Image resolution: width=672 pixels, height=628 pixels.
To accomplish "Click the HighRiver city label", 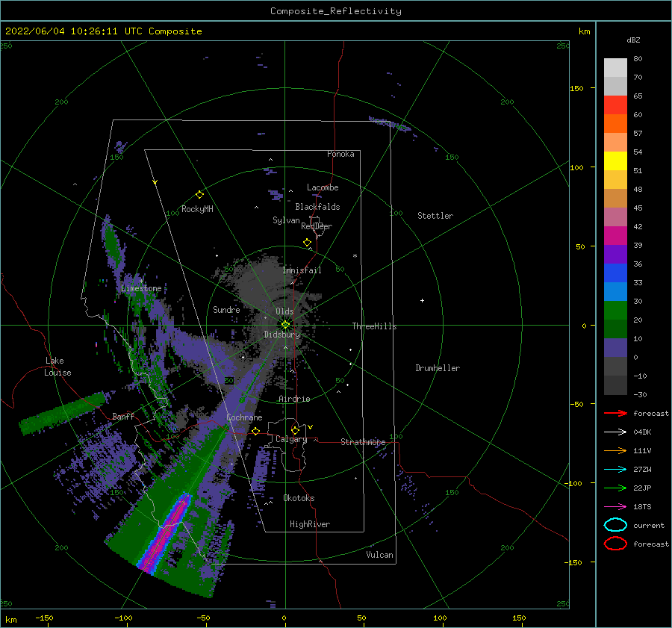I will pos(309,524).
